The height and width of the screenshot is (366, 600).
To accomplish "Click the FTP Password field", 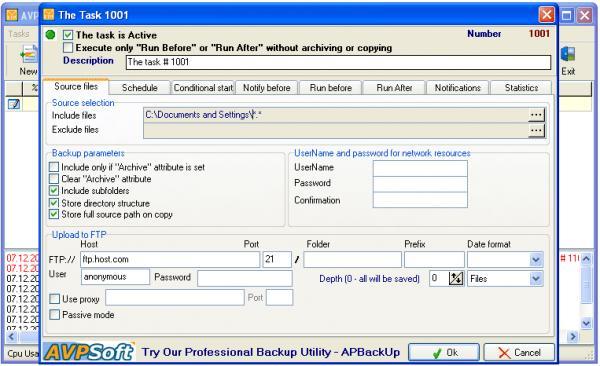I will coord(245,278).
